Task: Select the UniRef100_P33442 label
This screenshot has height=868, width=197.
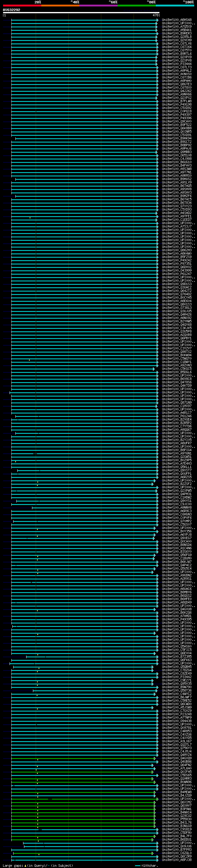Action: click(x=176, y=677)
